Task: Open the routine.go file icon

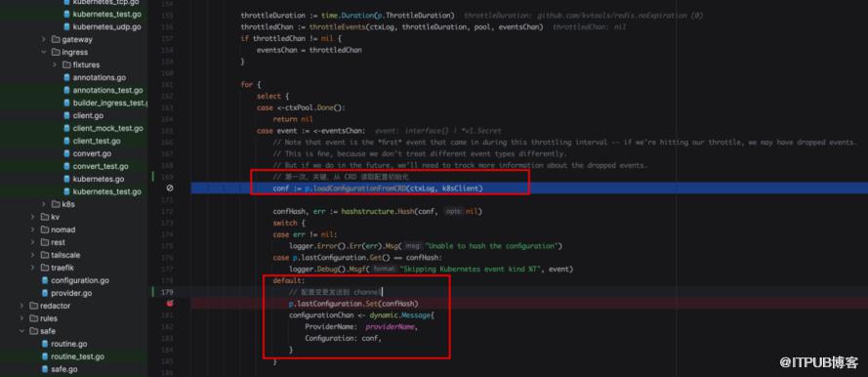Action: point(45,344)
